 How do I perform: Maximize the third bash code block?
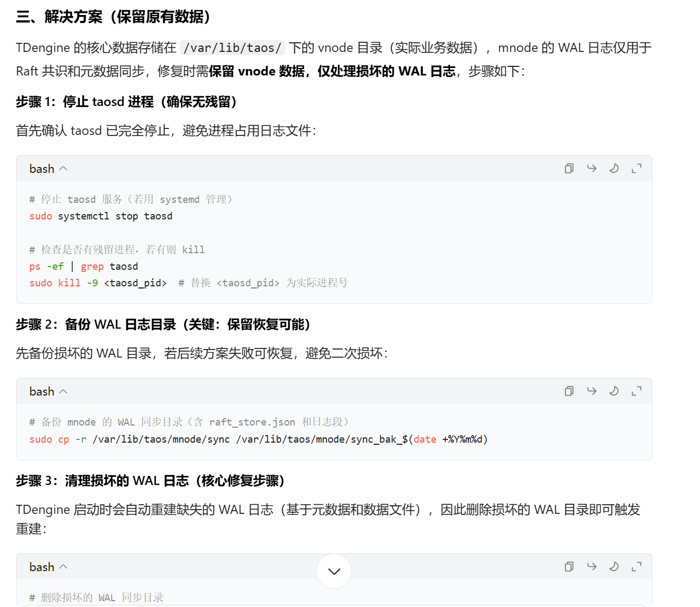[x=636, y=567]
